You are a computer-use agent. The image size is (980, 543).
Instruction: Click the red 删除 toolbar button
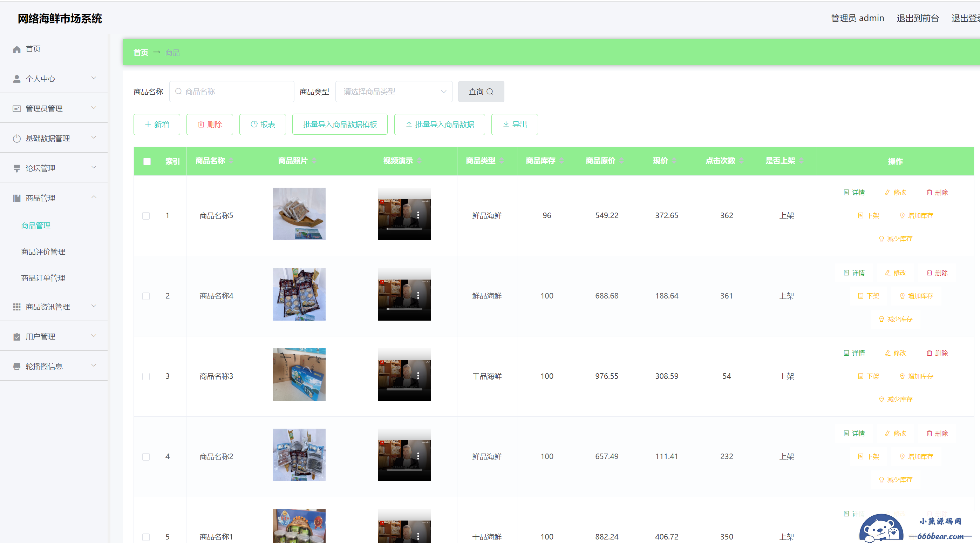click(210, 125)
